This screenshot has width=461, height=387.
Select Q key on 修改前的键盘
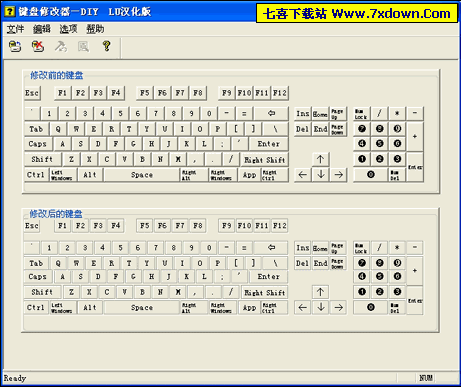pos(58,129)
